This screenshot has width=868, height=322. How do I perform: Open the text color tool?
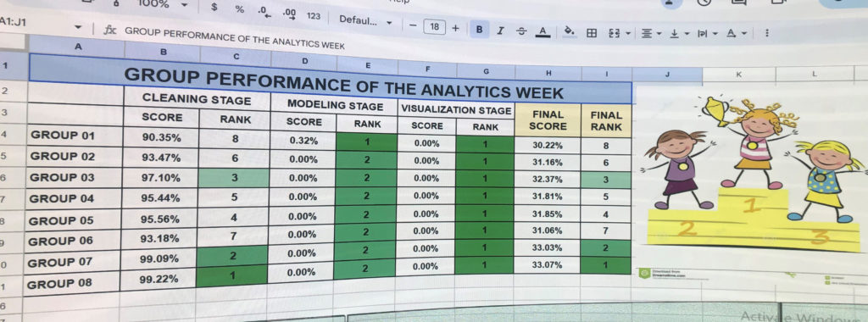point(542,32)
